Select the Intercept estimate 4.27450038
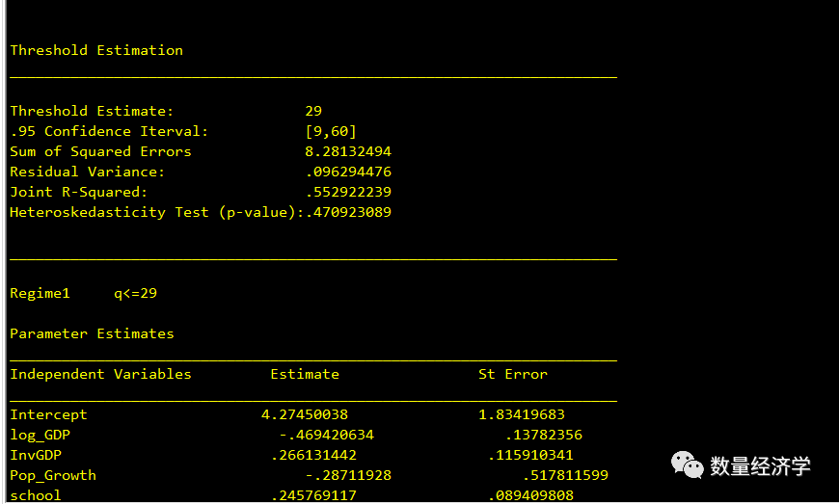Screen dimensions: 839x504 [305, 414]
